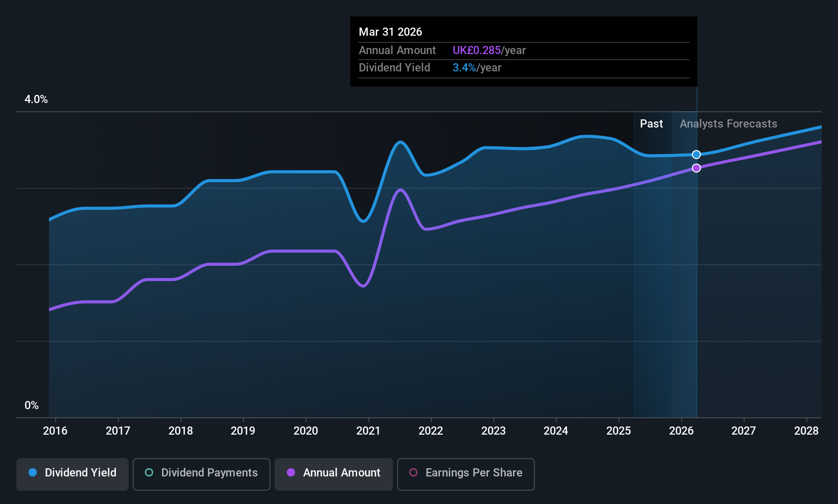Click the 4.0% y-axis label
The height and width of the screenshot is (504, 838).
coord(36,99)
